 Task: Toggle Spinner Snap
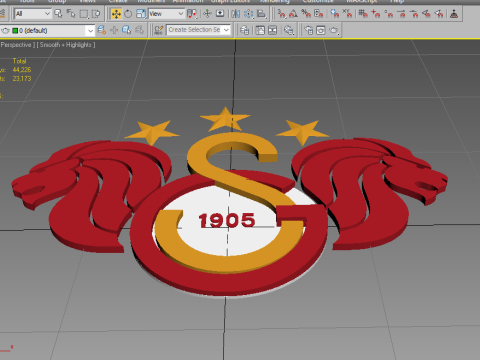[318, 14]
